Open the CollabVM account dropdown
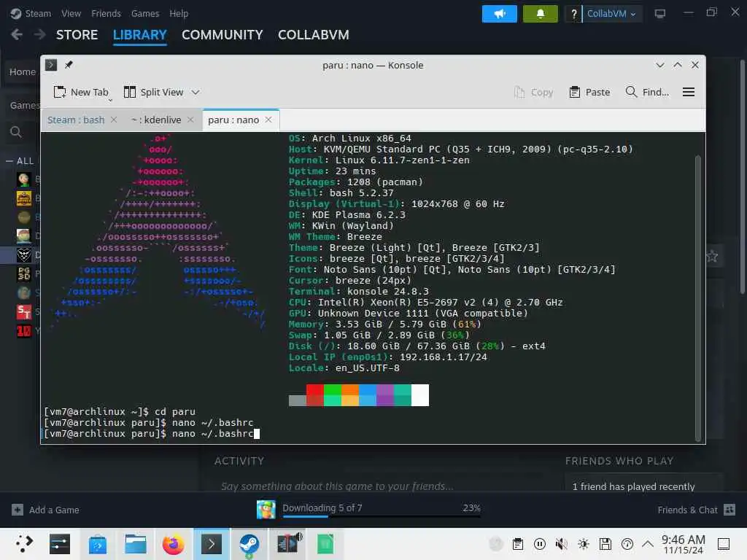 pos(612,14)
